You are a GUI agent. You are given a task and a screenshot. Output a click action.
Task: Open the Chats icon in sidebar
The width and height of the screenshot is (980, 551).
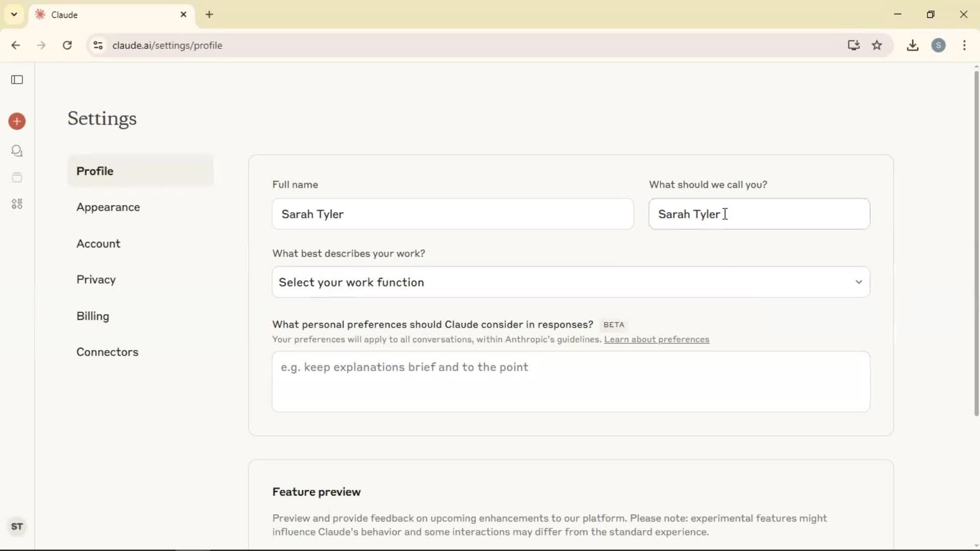tap(17, 151)
